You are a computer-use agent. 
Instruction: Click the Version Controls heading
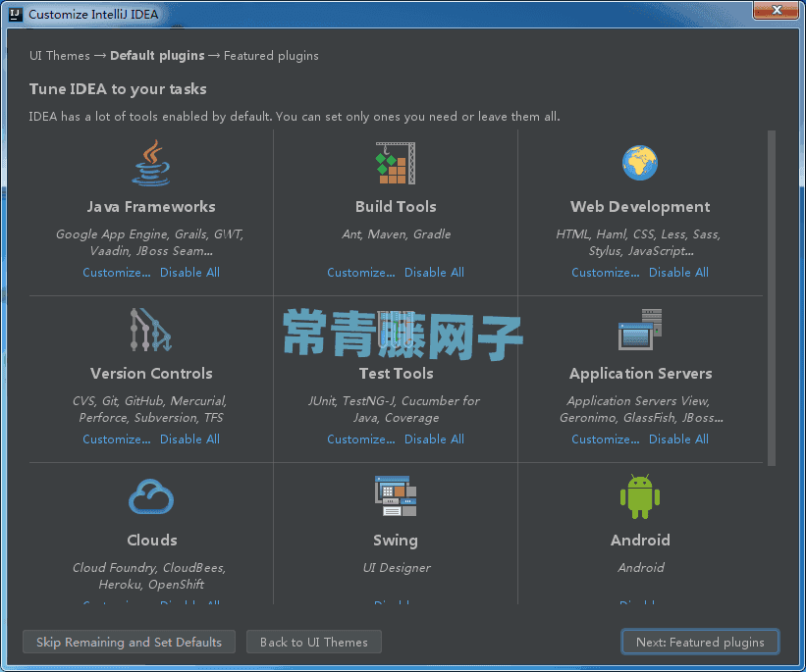point(151,374)
